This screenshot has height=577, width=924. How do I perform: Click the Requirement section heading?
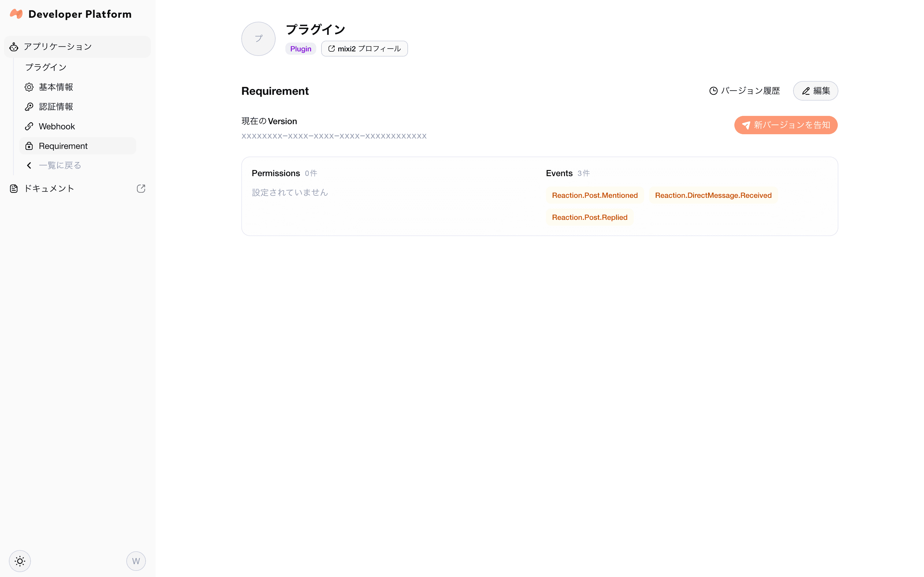[x=275, y=91]
